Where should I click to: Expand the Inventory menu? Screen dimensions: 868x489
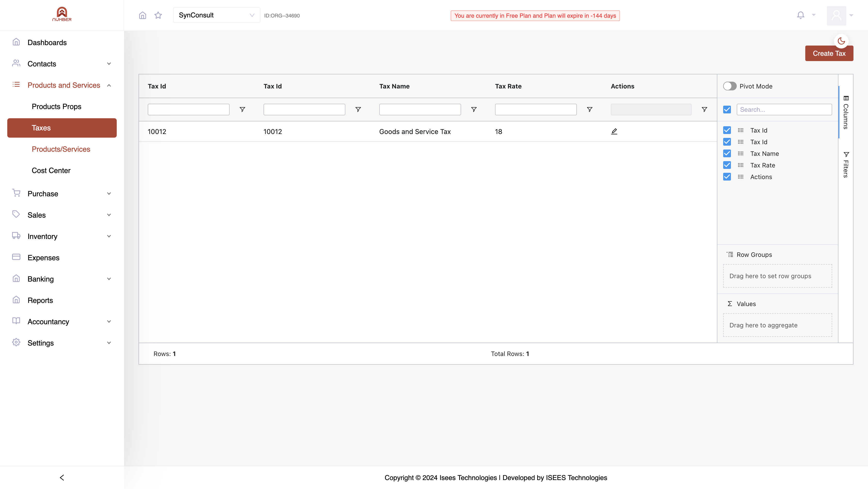62,236
